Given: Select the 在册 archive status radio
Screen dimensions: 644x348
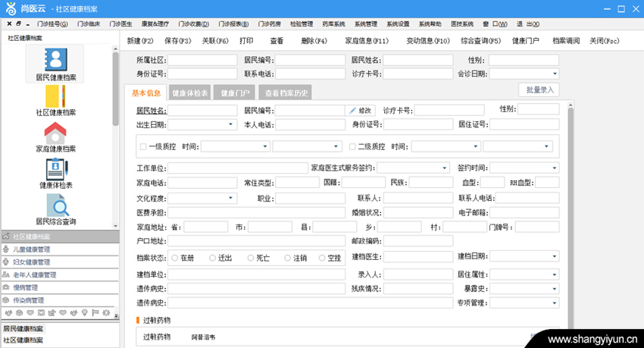Looking at the screenshot, I should (174, 258).
